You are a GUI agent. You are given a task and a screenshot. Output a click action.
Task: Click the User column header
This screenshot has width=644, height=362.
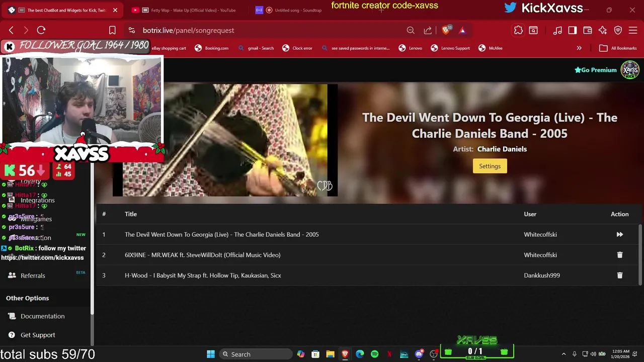530,214
